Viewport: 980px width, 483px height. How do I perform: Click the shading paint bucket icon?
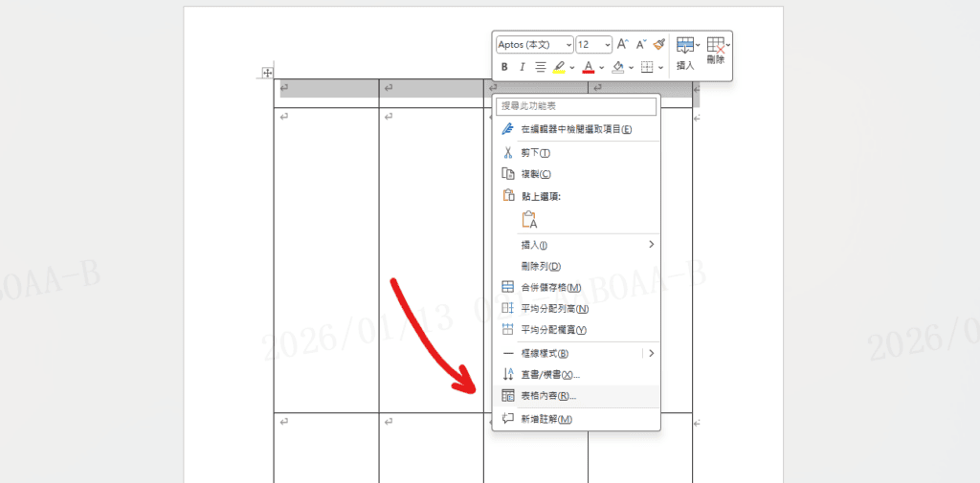617,67
